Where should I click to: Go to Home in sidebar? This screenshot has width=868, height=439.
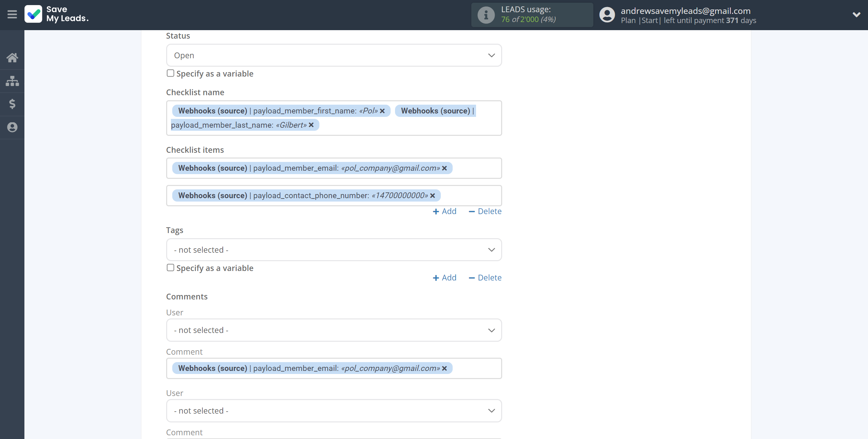point(12,58)
